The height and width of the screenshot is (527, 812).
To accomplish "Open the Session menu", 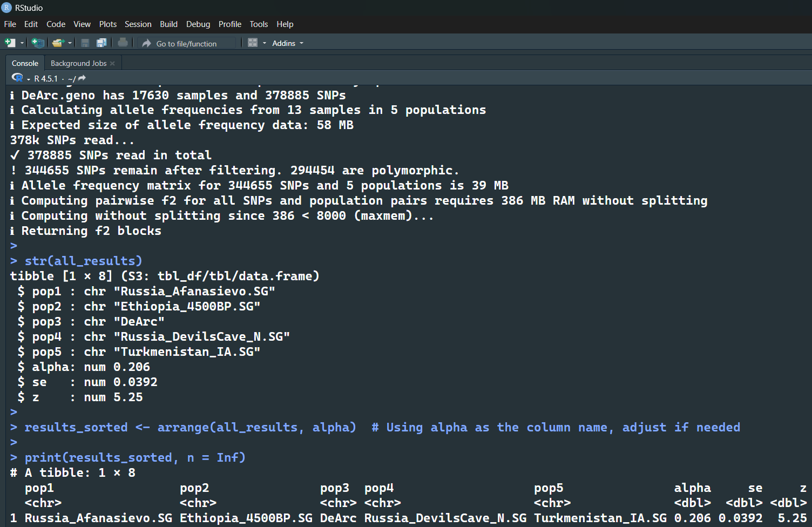I will (x=138, y=24).
